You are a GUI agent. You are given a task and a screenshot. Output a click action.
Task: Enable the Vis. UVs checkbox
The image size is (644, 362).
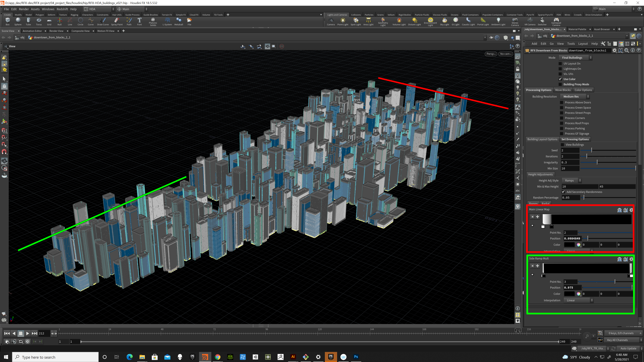[560, 74]
